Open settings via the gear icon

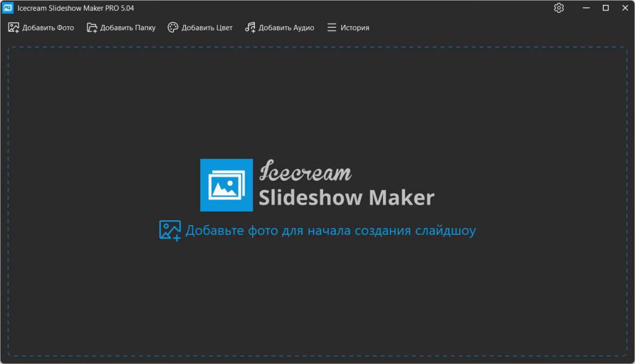pyautogui.click(x=559, y=8)
